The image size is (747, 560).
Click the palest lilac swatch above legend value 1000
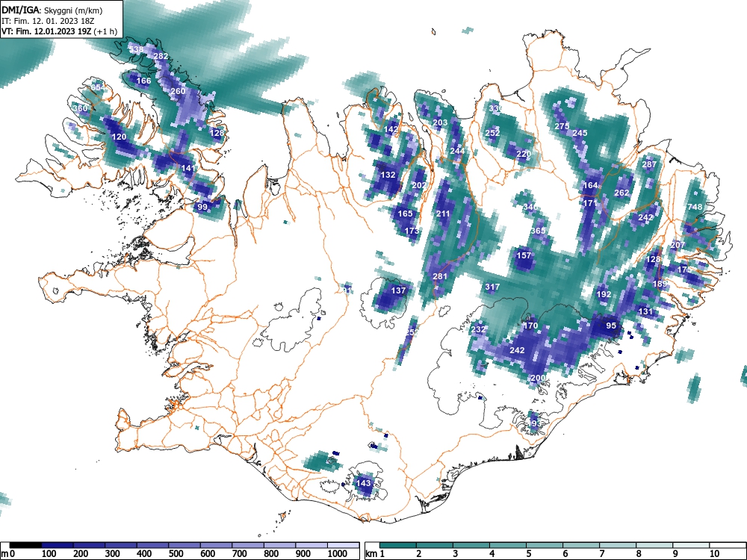pyautogui.click(x=344, y=545)
